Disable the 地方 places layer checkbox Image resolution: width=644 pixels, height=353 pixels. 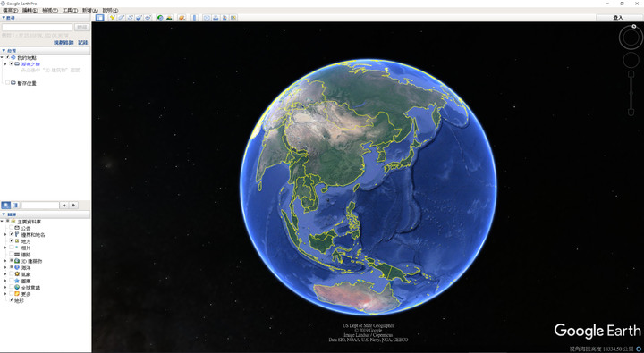pos(12,241)
